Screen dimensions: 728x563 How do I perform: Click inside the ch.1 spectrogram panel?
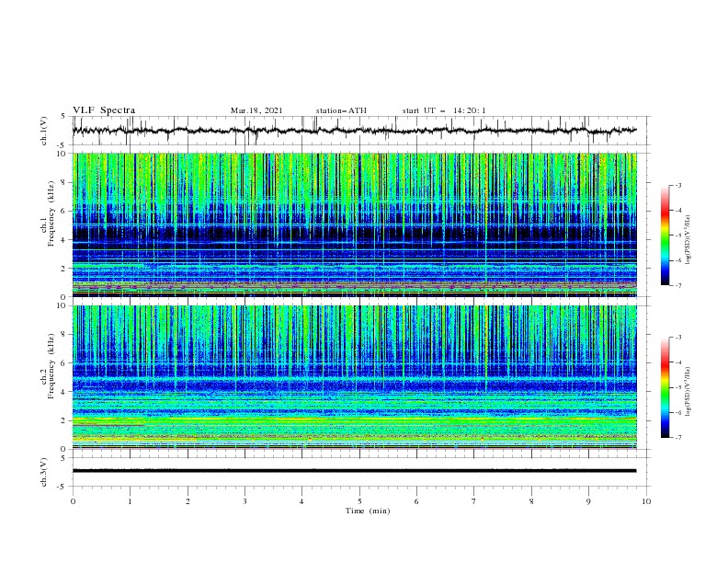354,224
